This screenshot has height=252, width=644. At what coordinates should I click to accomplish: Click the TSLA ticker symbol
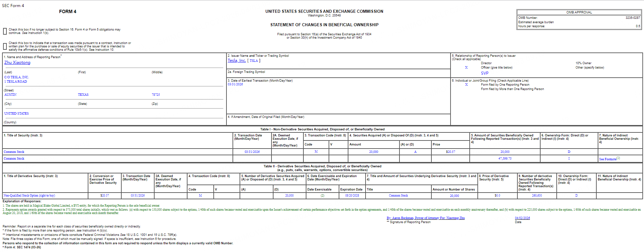tap(254, 61)
